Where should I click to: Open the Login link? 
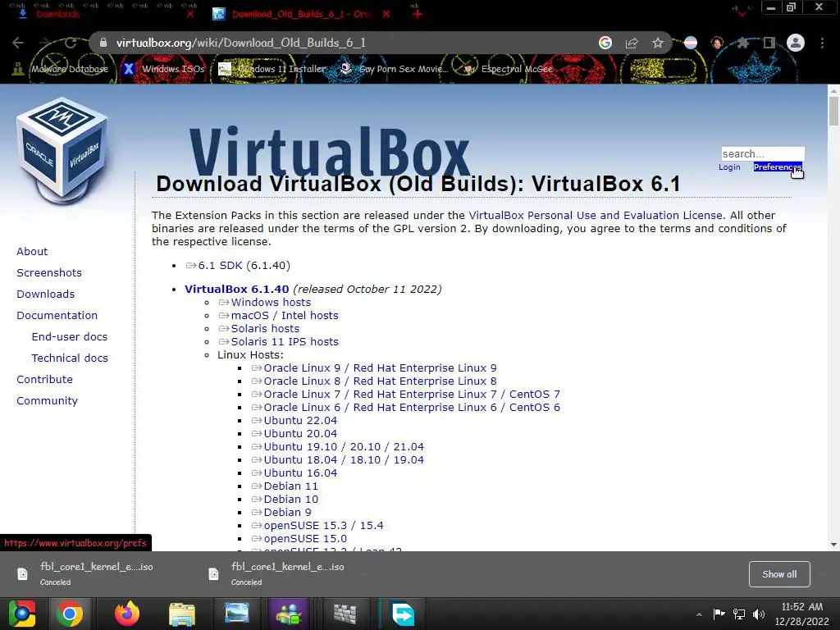[729, 167]
